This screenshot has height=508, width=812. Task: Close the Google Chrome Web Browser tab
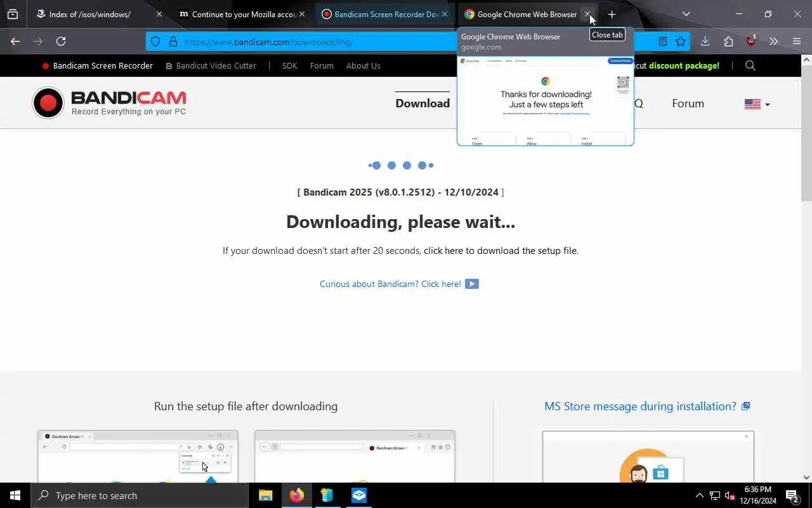[x=587, y=14]
